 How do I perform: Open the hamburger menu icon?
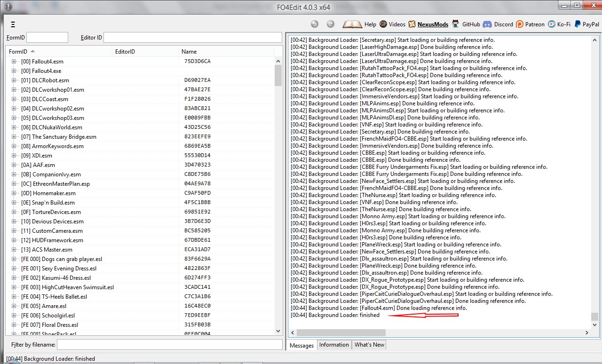click(13, 24)
